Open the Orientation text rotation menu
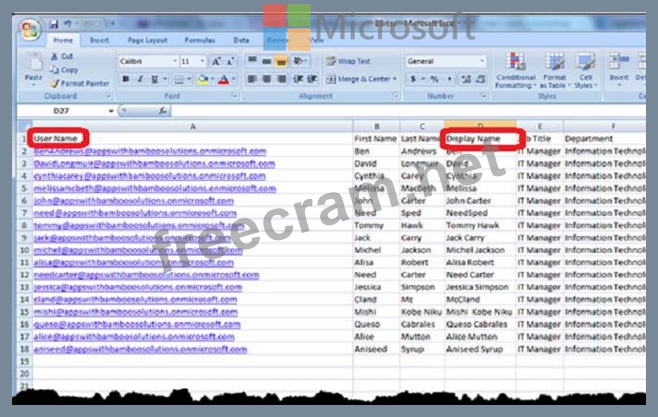Screen dimensions: 658x417 [x=299, y=61]
